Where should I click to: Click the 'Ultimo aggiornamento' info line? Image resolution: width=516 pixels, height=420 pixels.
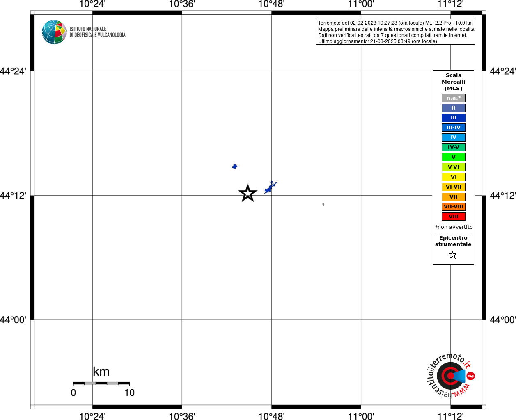tap(377, 41)
